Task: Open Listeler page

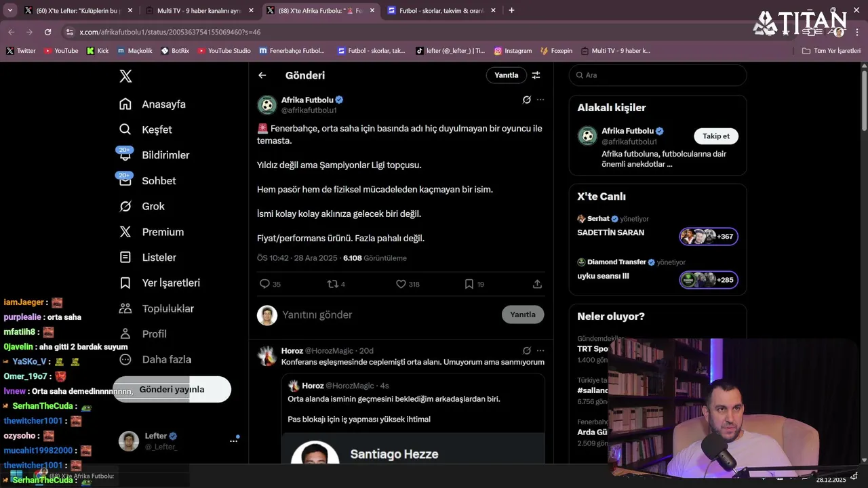Action: [147, 258]
